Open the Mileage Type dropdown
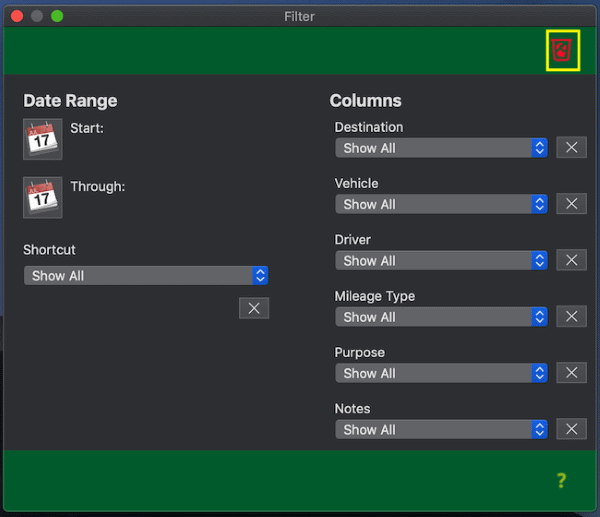The width and height of the screenshot is (600, 517). [x=441, y=317]
